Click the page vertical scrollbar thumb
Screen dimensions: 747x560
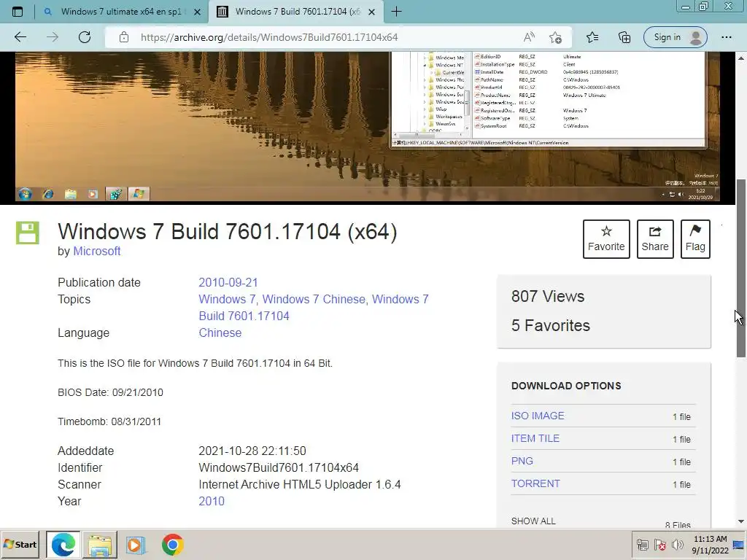(741, 268)
